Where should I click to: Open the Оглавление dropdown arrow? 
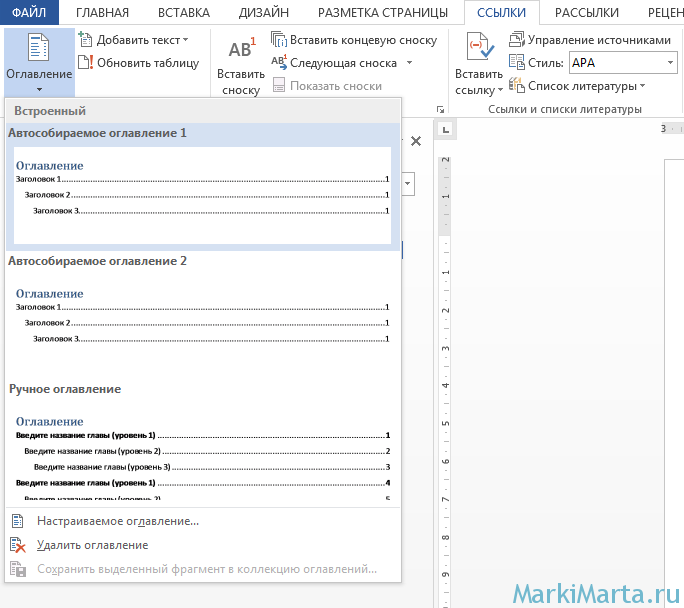point(39,89)
